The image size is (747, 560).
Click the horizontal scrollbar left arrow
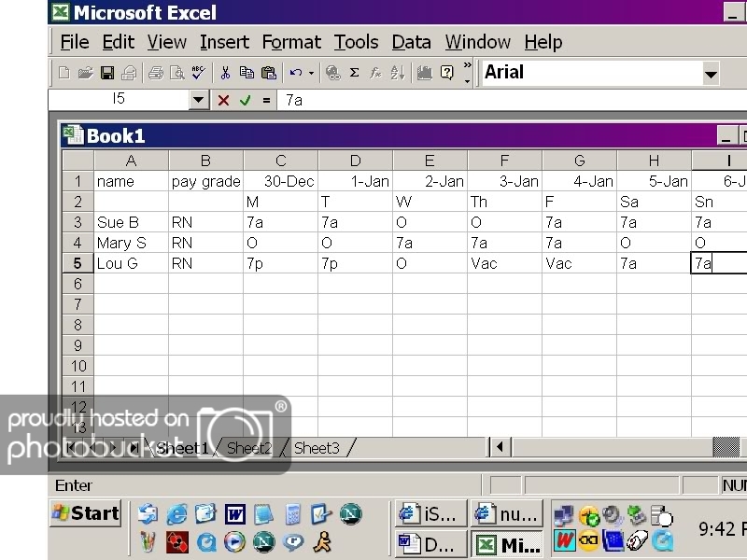point(500,447)
